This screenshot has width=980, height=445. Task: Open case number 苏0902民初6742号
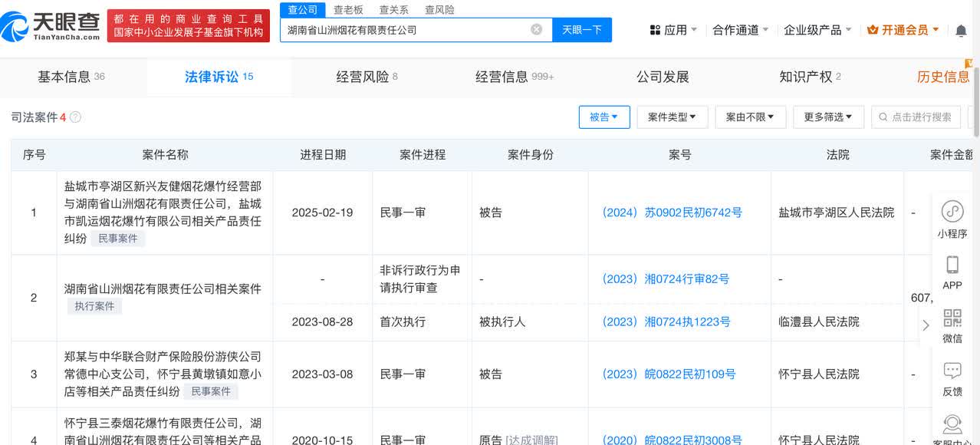coord(672,213)
